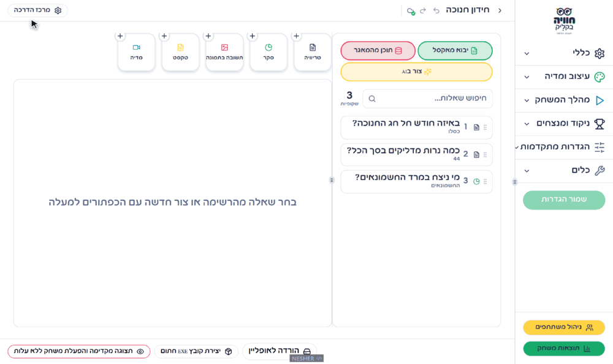Viewport: 613px width, 364px height.
Task: Click the trophy icon beside ניקוד ומנצחים
Action: click(600, 124)
